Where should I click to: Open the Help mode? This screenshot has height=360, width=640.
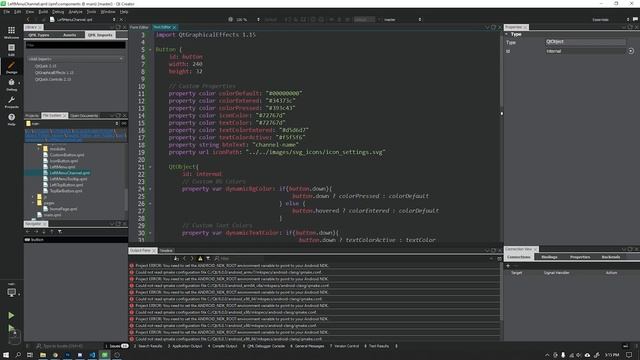click(x=11, y=119)
